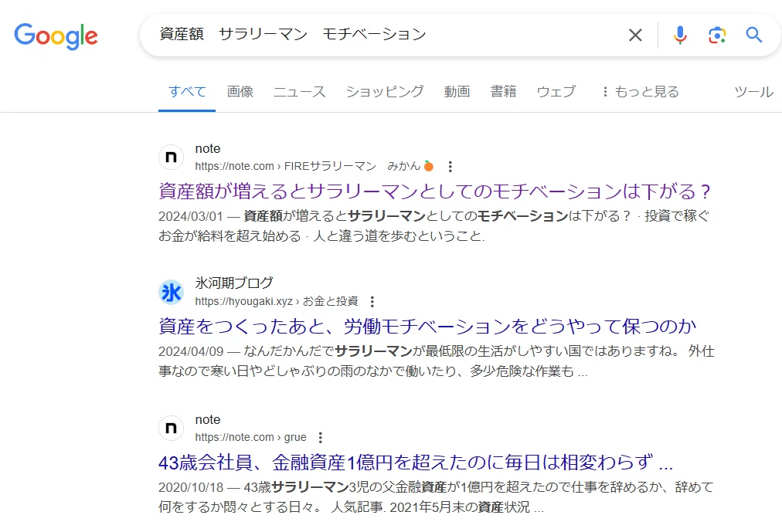782x532 pixels.
Task: Select the ウェブ tab
Action: 556,92
